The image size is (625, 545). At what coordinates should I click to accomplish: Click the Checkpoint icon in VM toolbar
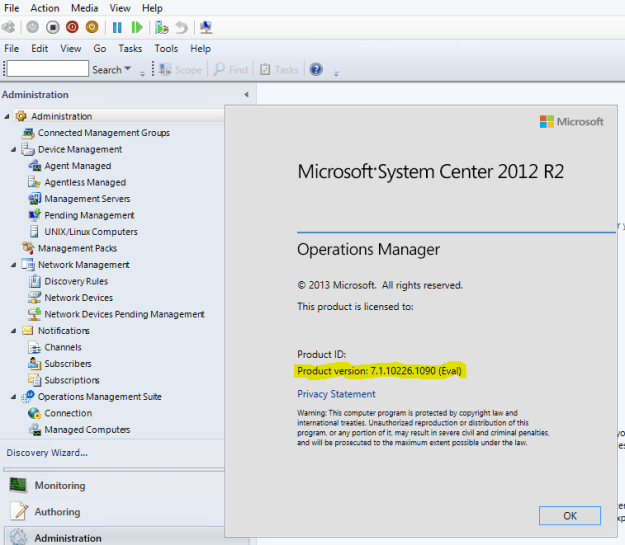coord(161,28)
